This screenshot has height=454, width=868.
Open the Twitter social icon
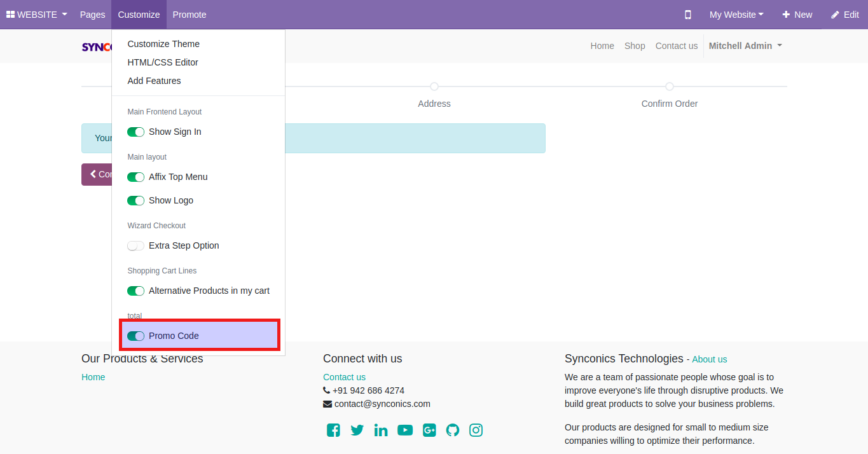click(357, 430)
